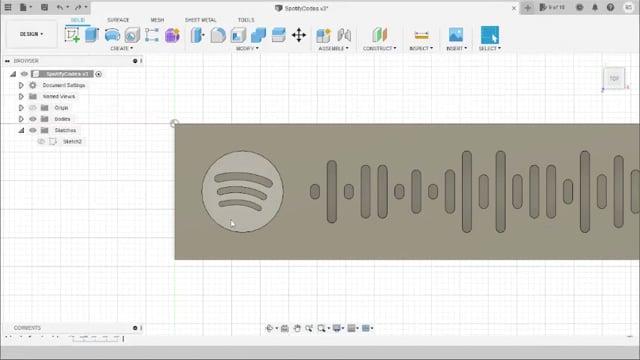Select the Create Sketch tool

[x=72, y=35]
